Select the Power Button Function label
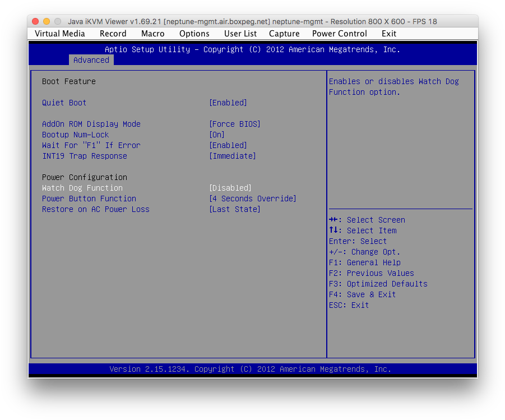 coord(89,199)
